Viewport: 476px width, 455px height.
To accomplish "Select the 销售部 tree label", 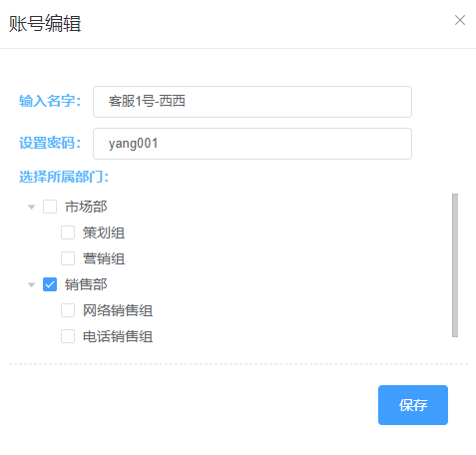I will tap(86, 284).
